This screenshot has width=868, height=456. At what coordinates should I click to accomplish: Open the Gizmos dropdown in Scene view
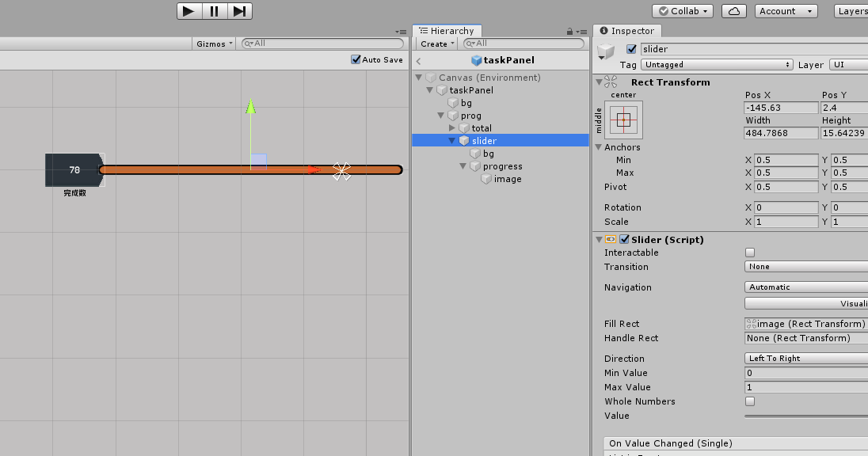[x=215, y=44]
